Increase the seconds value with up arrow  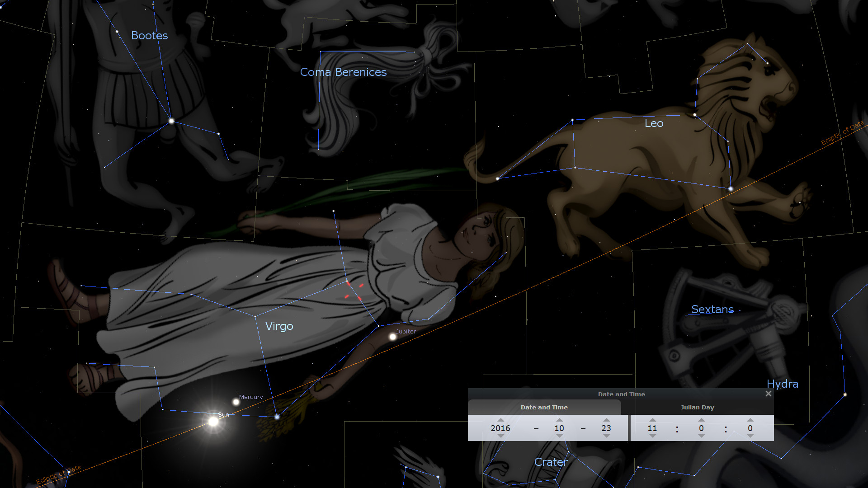pyautogui.click(x=750, y=420)
